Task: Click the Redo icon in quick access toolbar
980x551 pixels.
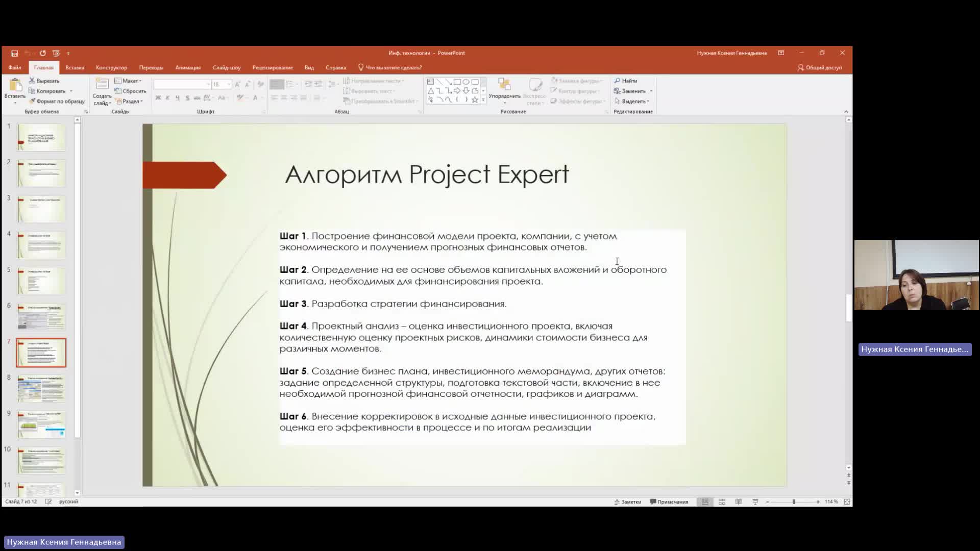Action: [x=43, y=53]
